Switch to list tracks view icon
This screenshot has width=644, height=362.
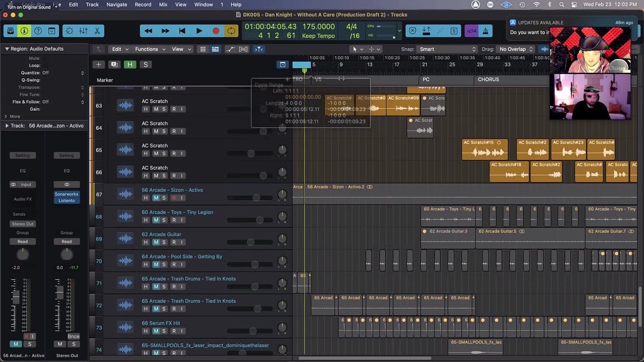215,49
